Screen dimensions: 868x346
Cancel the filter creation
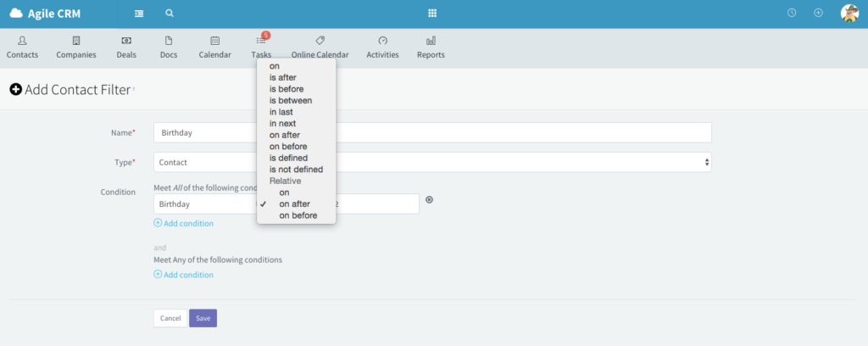pos(170,318)
